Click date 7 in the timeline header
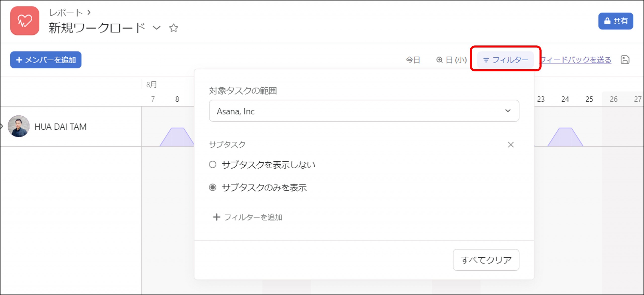644x295 pixels. pos(153,99)
